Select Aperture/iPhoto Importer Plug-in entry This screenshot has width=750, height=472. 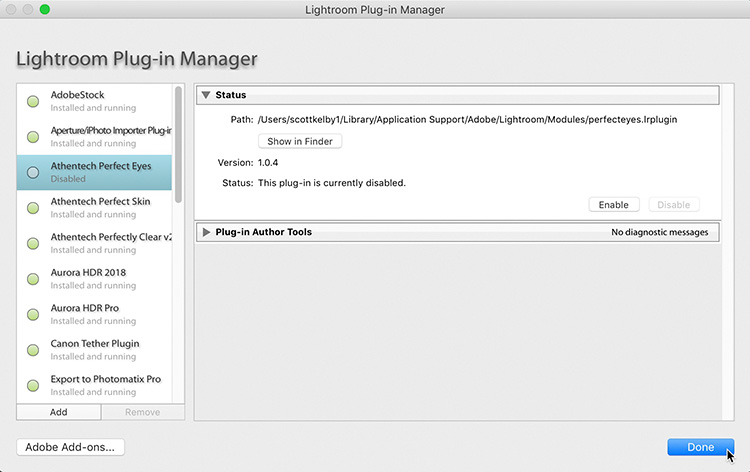coord(94,137)
